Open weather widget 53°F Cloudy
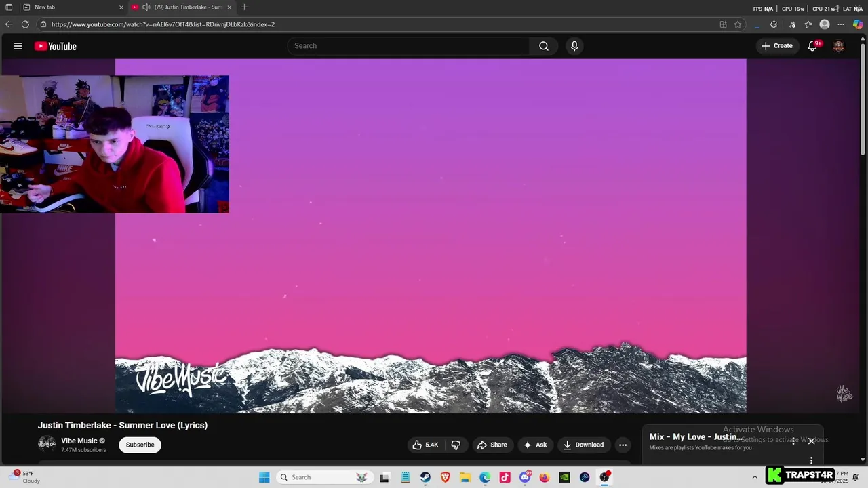The height and width of the screenshot is (488, 868). pyautogui.click(x=24, y=477)
